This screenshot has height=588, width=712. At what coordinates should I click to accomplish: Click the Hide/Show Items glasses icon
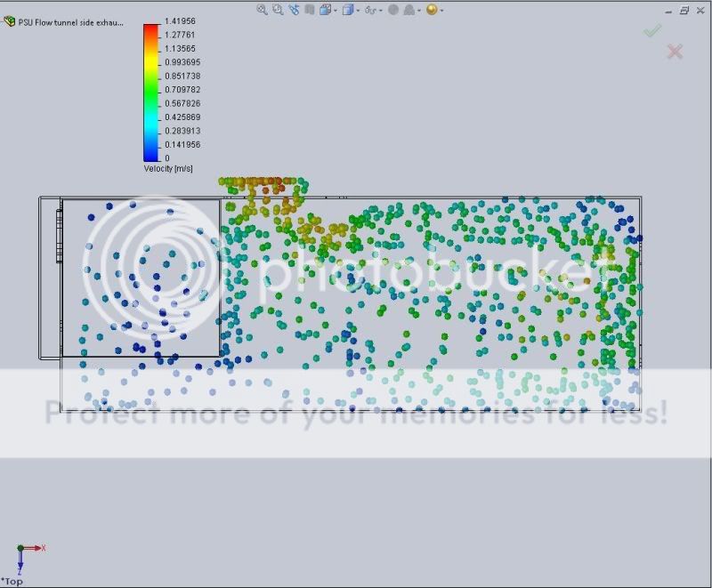point(370,10)
